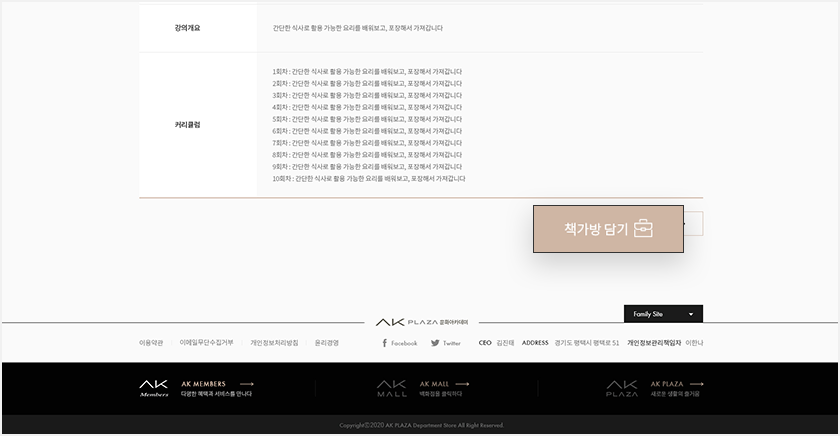Click the 5회차 curriculum line
840x436 pixels.
tap(367, 119)
